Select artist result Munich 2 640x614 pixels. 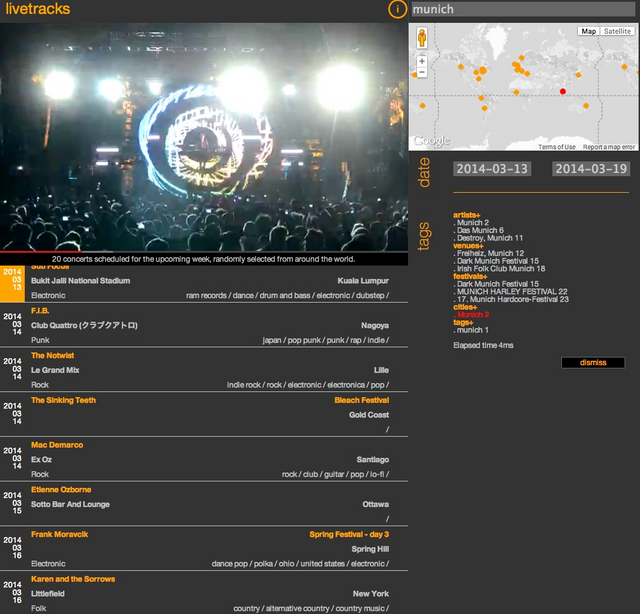click(x=471, y=222)
